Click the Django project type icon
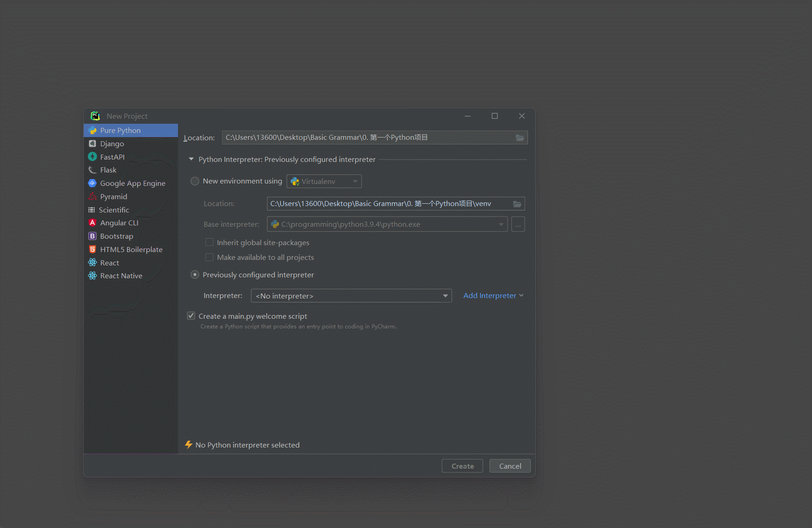 click(92, 143)
